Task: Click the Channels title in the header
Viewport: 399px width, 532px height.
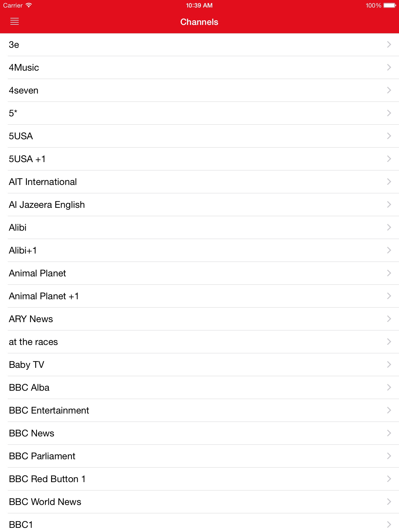Action: click(199, 22)
